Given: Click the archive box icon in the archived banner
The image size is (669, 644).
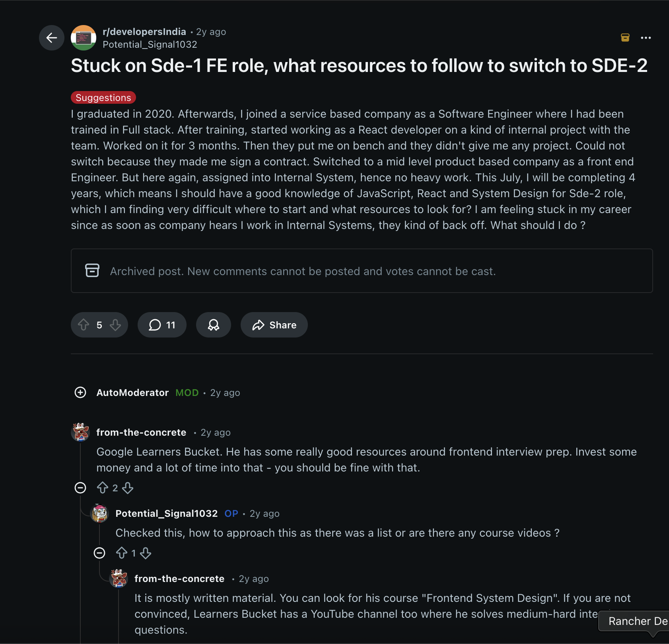Looking at the screenshot, I should [92, 270].
